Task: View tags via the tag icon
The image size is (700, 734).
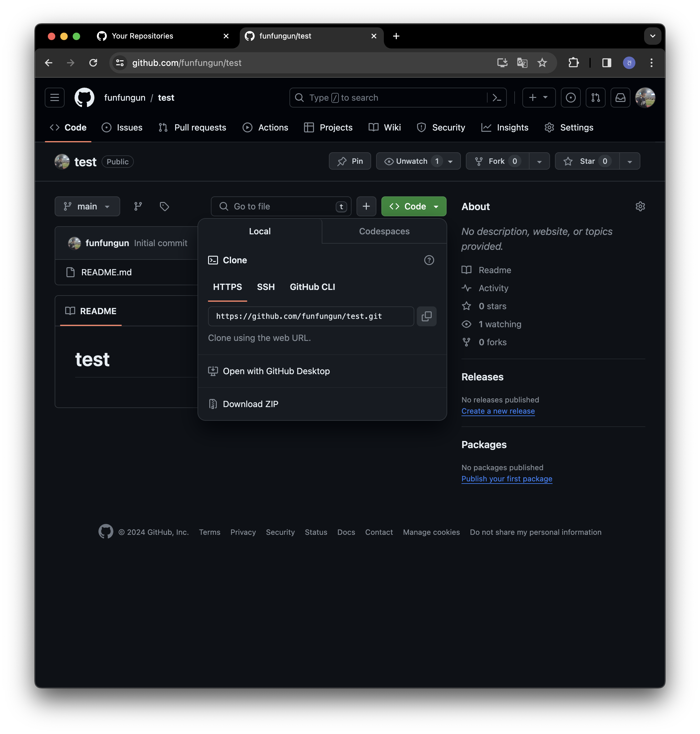Action: (x=164, y=206)
